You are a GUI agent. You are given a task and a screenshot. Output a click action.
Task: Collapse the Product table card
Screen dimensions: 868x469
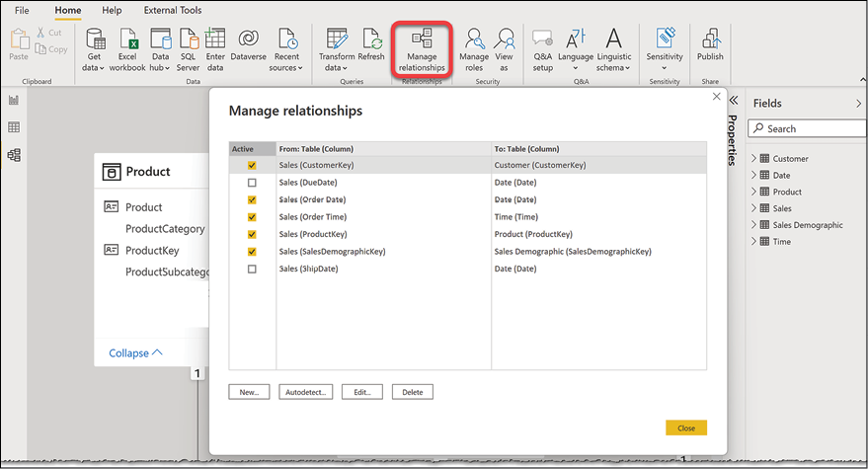[135, 352]
